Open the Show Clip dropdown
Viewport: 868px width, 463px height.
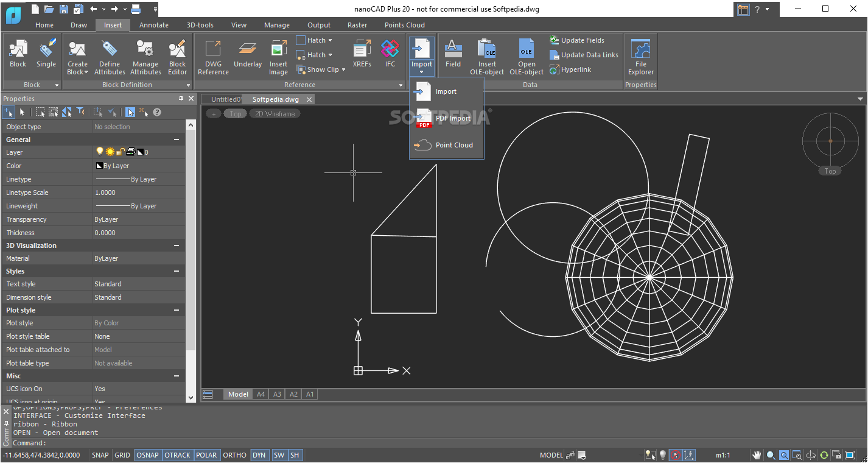(343, 69)
